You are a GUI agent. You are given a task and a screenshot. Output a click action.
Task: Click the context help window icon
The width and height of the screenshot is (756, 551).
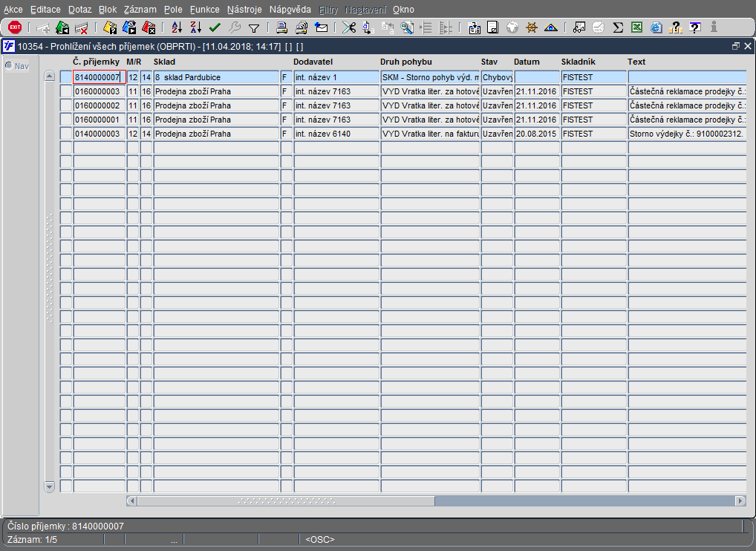pos(695,27)
